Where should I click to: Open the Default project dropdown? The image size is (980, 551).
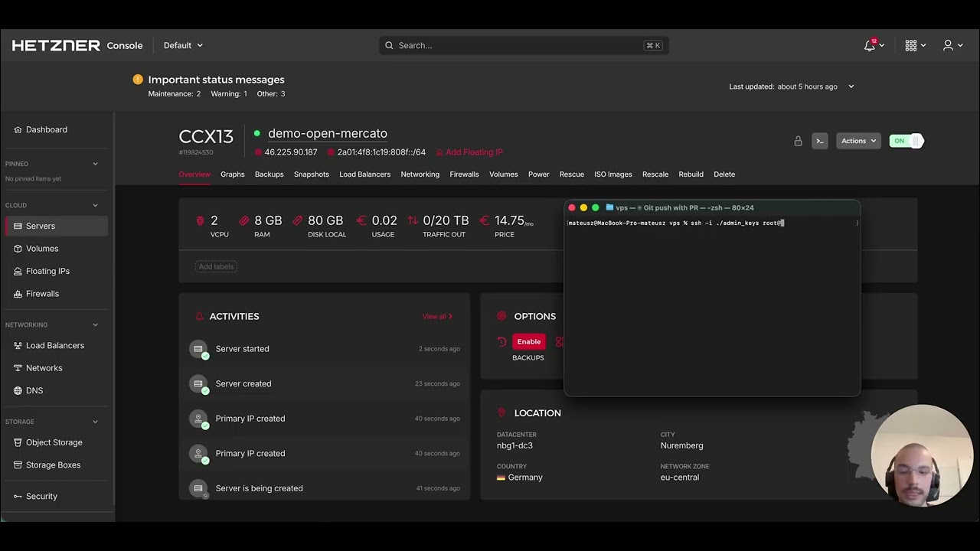tap(183, 46)
